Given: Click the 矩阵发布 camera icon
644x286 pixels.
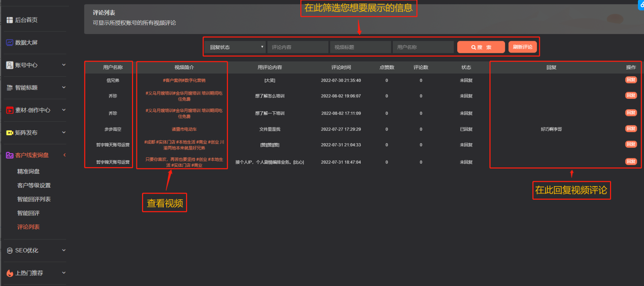Looking at the screenshot, I should (x=10, y=133).
